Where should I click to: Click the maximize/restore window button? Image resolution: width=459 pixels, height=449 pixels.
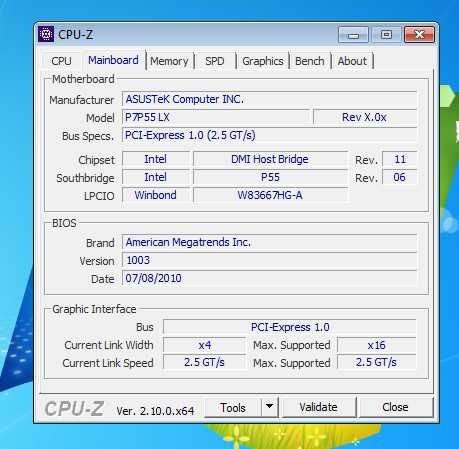[386, 35]
